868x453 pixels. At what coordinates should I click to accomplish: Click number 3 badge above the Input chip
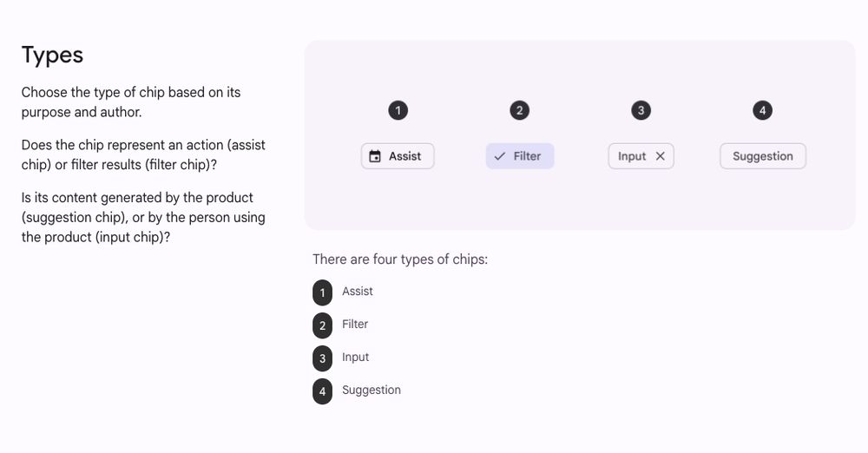pyautogui.click(x=641, y=110)
